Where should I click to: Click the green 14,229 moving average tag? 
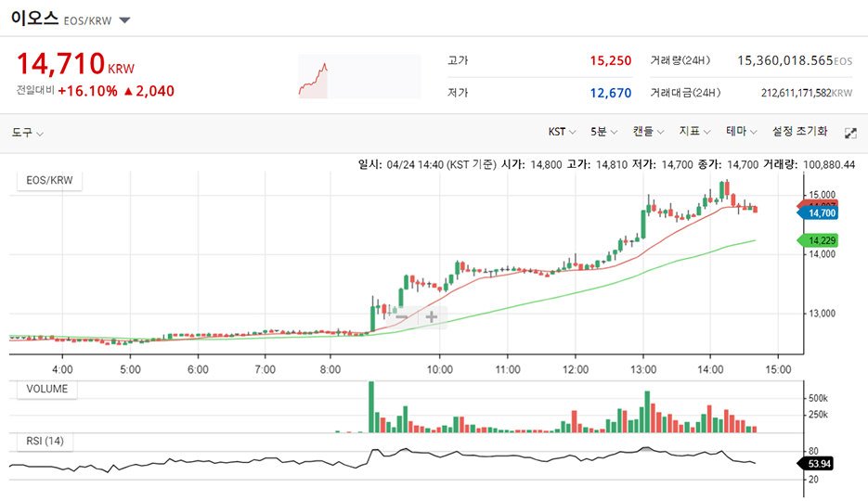(822, 241)
